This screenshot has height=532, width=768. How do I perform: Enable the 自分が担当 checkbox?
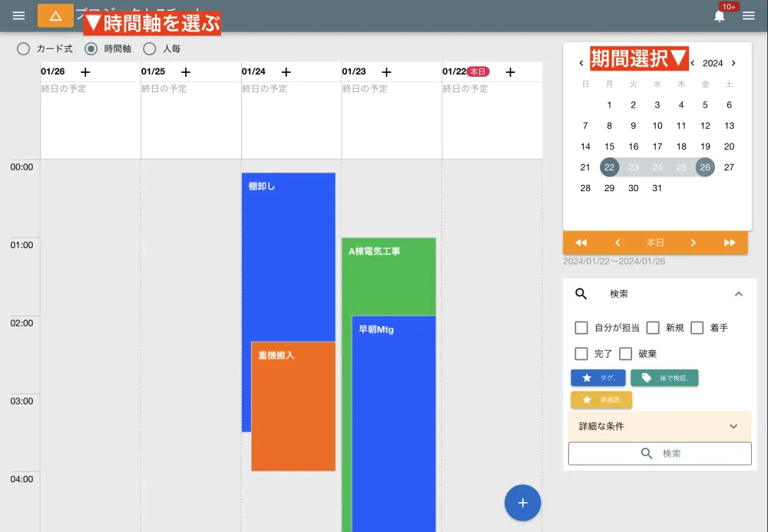pyautogui.click(x=581, y=328)
